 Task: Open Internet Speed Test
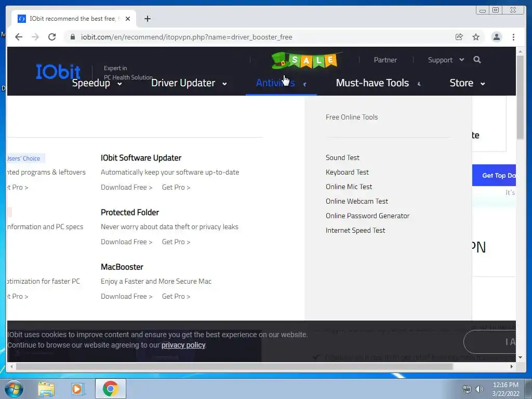pos(355,230)
